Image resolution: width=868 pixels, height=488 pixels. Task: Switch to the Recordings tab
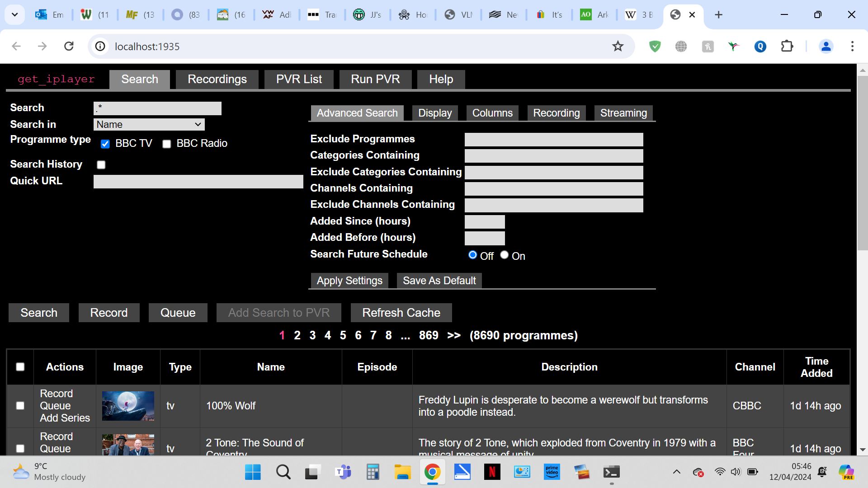coord(217,79)
